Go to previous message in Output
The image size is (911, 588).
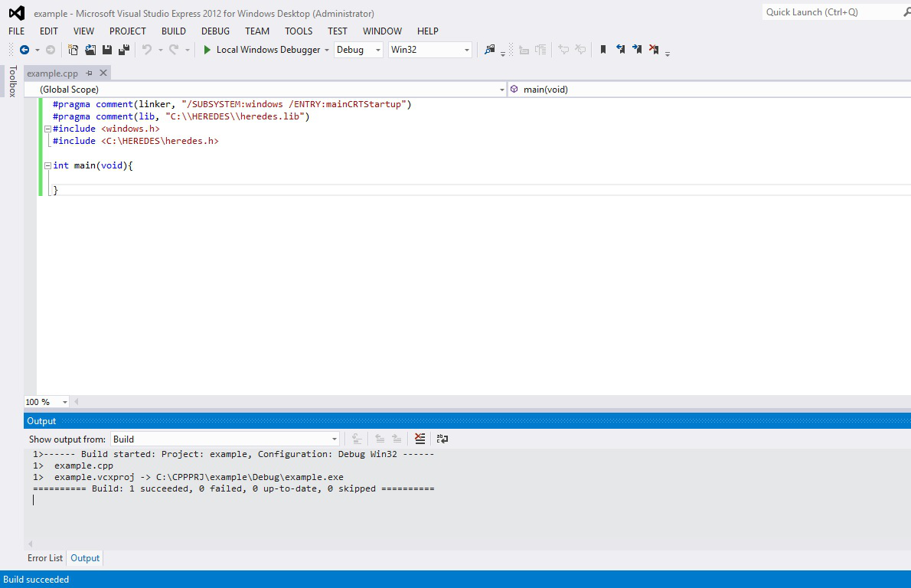[380, 439]
